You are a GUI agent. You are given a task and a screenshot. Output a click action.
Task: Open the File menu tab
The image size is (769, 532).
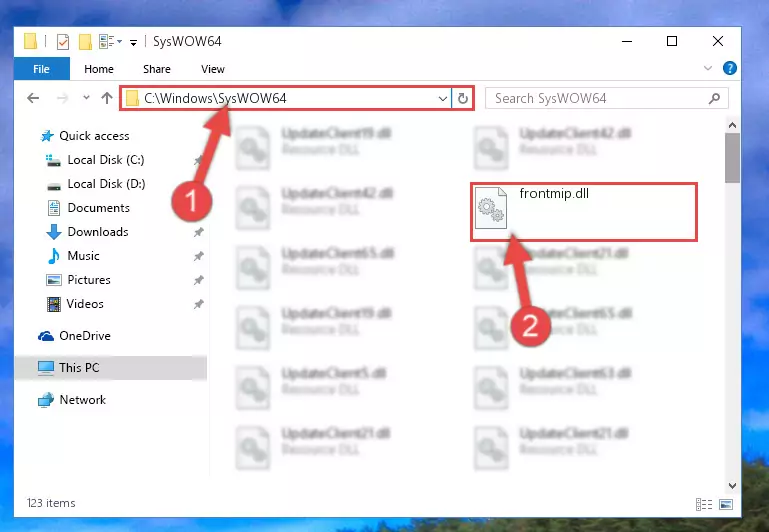coord(42,69)
